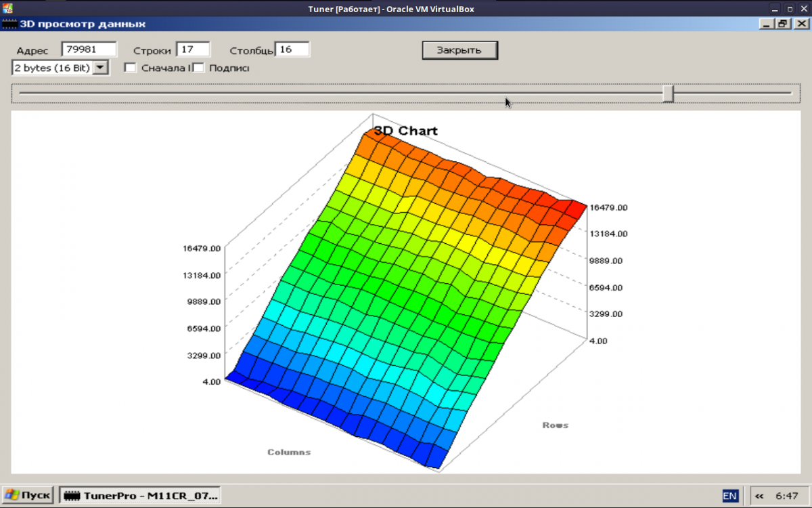Expand hidden tray icons with the « arrow
This screenshot has height=508, width=812.
[x=759, y=496]
